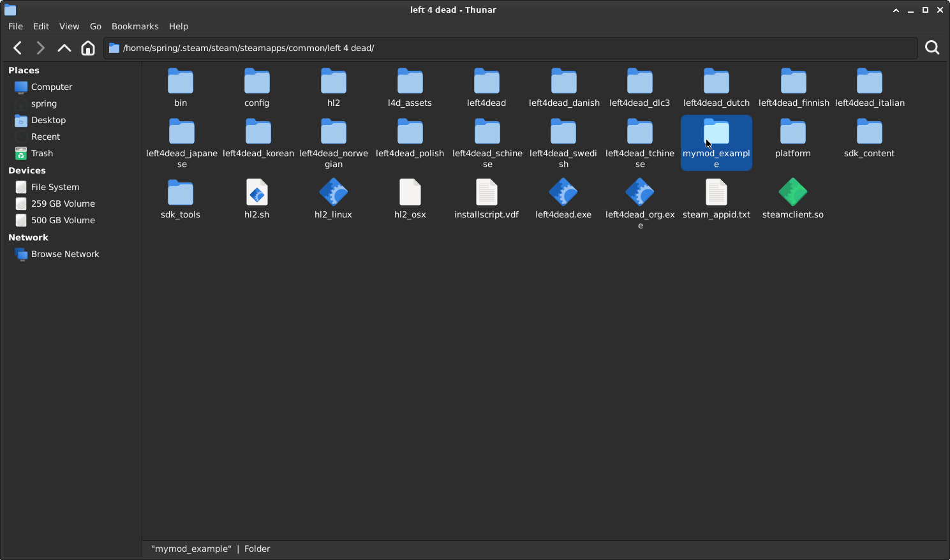Click Browse Network in the sidebar
Image resolution: width=950 pixels, height=560 pixels.
tap(65, 254)
